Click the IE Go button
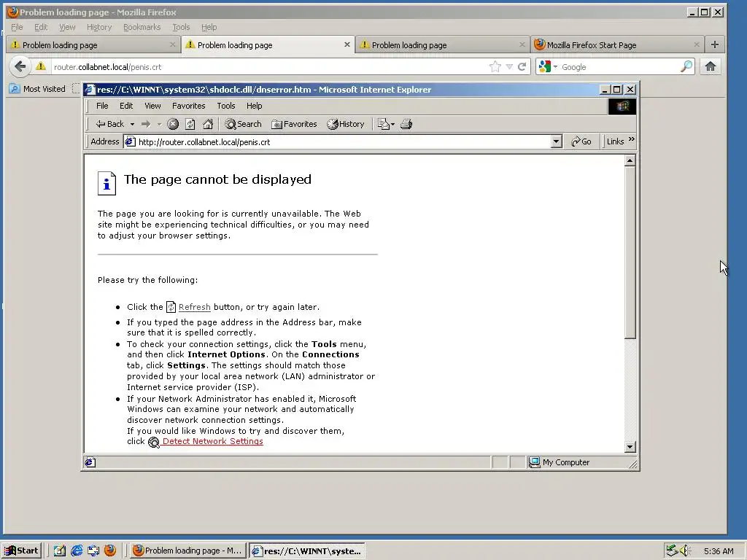Viewport: 747px width, 560px height. [581, 141]
